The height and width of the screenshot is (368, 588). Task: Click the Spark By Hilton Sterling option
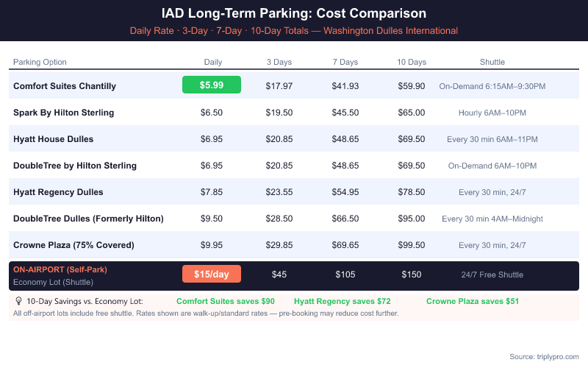pyautogui.click(x=63, y=113)
